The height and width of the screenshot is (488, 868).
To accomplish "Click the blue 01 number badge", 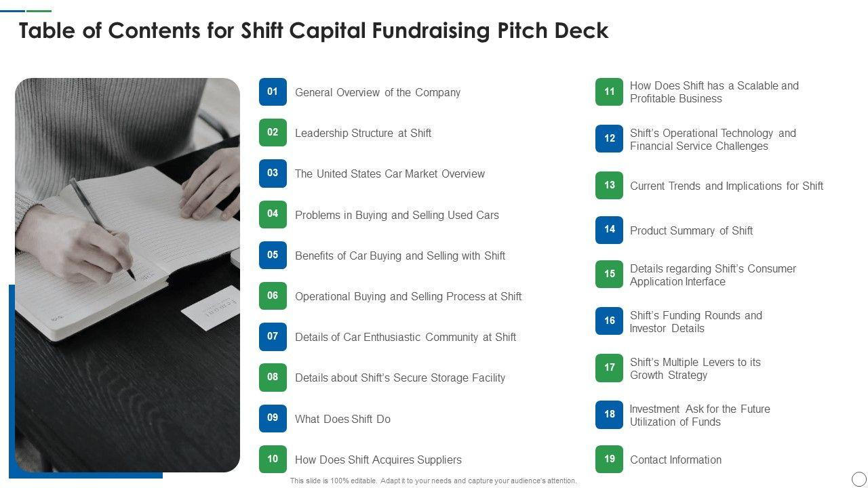I will click(273, 92).
